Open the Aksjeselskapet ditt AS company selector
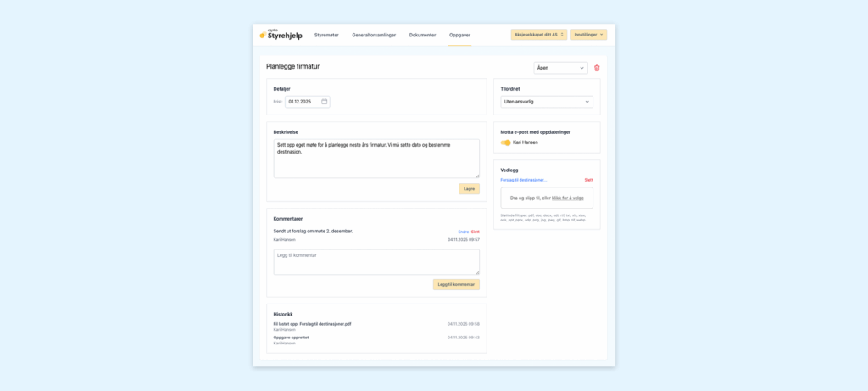The image size is (868, 391). pos(538,35)
